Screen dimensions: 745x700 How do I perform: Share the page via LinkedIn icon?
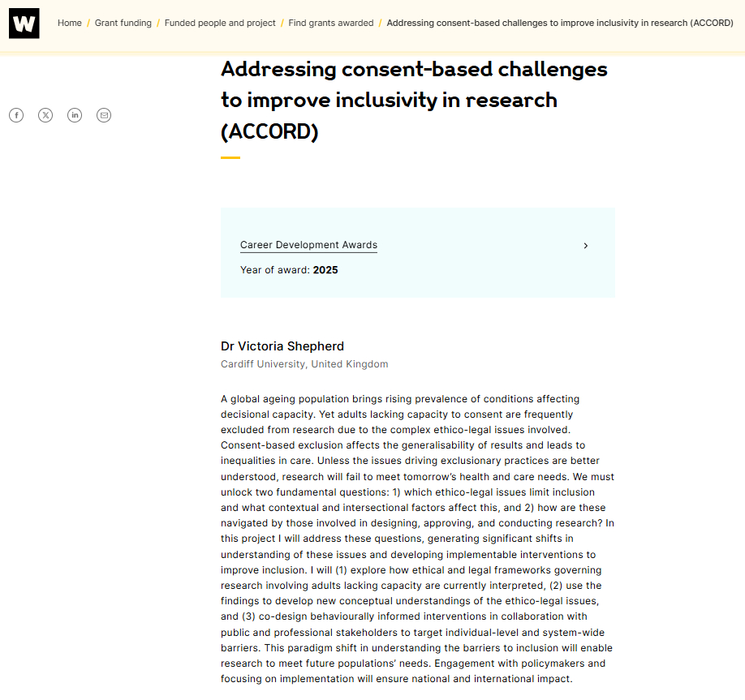[75, 115]
